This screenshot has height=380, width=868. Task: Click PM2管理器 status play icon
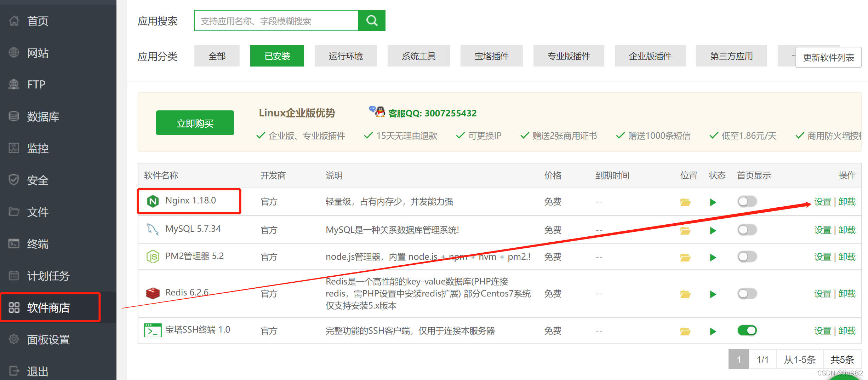coord(713,257)
